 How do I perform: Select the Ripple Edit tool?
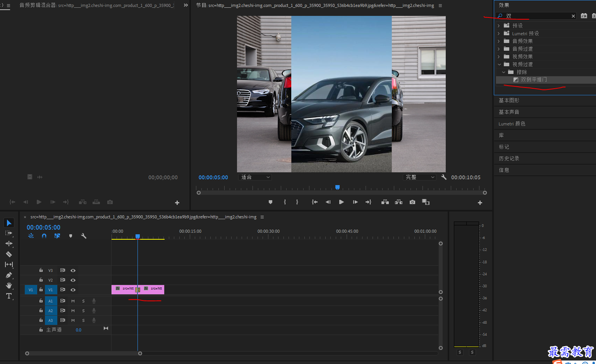coord(9,244)
